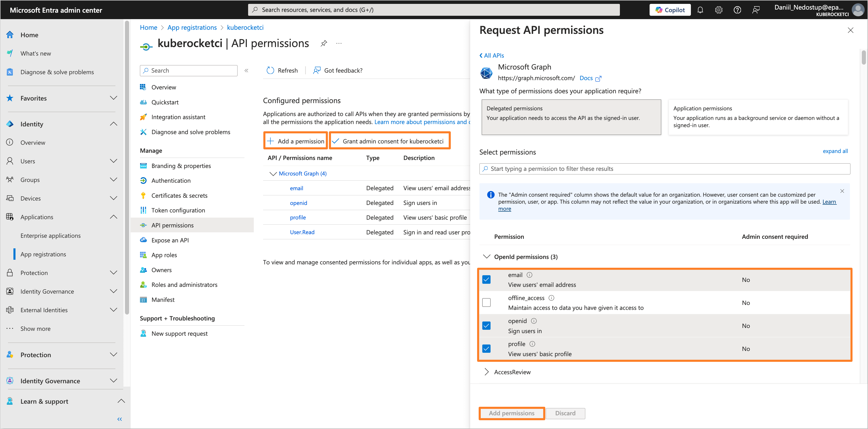
Task: Open App roles settings
Action: point(164,255)
